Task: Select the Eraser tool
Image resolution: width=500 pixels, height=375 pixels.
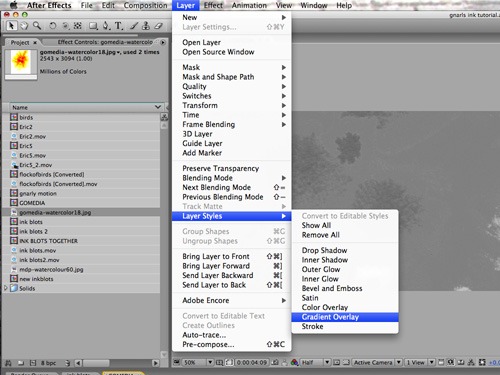Action: (158, 26)
